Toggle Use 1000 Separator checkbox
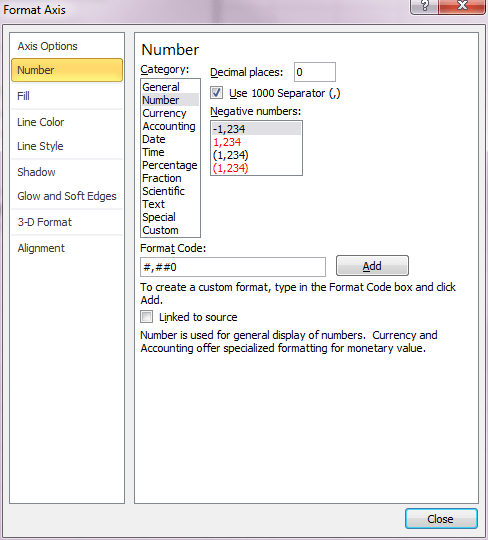This screenshot has height=540, width=488. 217,93
